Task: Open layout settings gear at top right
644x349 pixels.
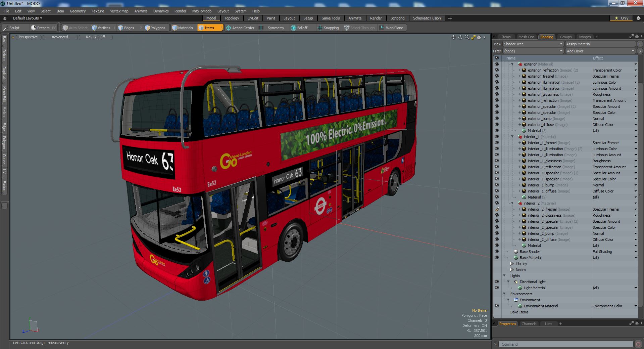Action: click(x=639, y=18)
